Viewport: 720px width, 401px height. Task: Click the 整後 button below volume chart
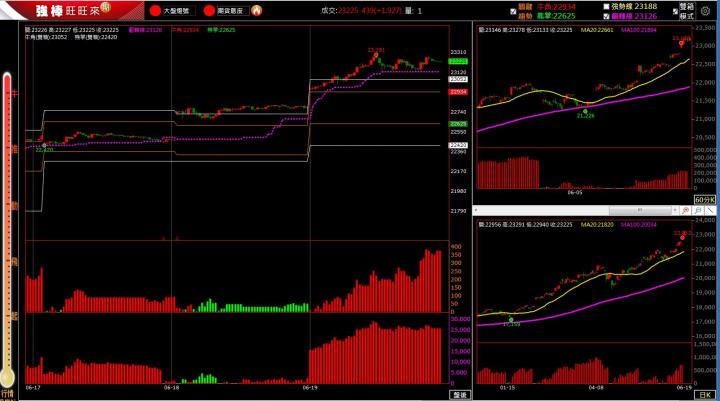460,395
